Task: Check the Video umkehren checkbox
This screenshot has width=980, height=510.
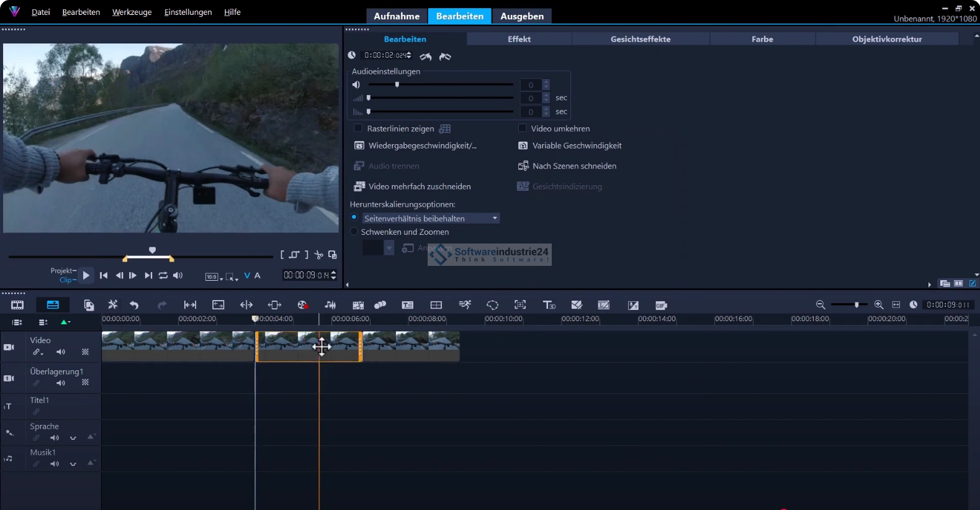Action: coord(523,129)
